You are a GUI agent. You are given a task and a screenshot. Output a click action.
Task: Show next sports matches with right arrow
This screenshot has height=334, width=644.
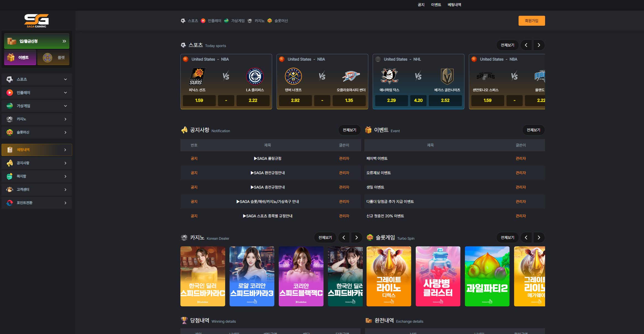click(539, 45)
